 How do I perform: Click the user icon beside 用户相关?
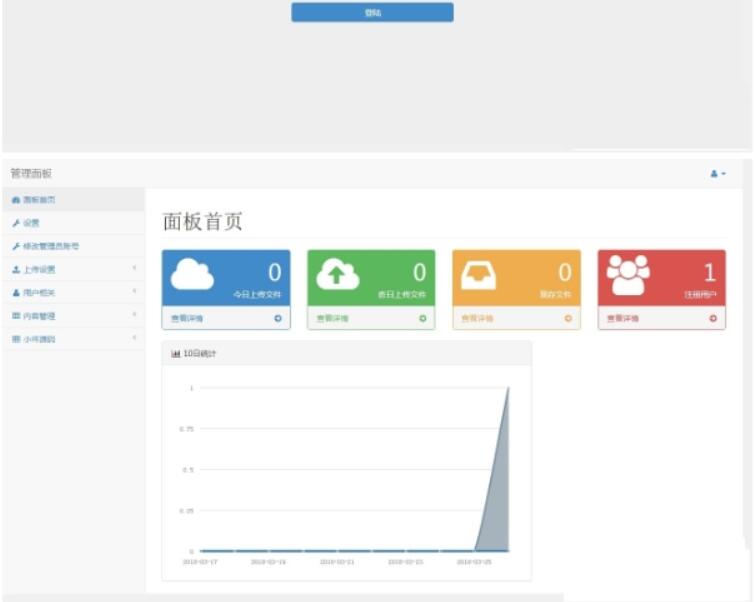(16, 293)
